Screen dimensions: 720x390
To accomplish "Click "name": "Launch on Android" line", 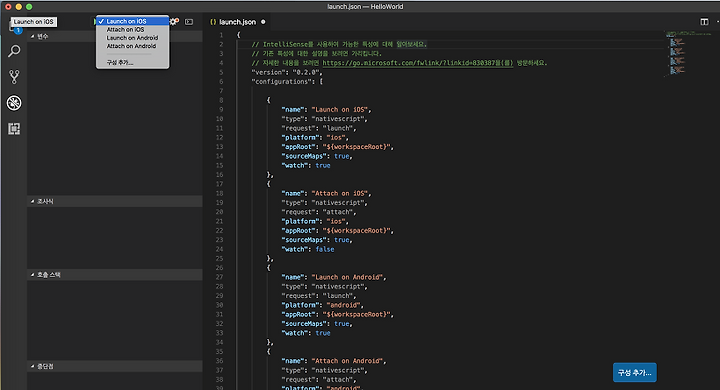I will point(334,277).
